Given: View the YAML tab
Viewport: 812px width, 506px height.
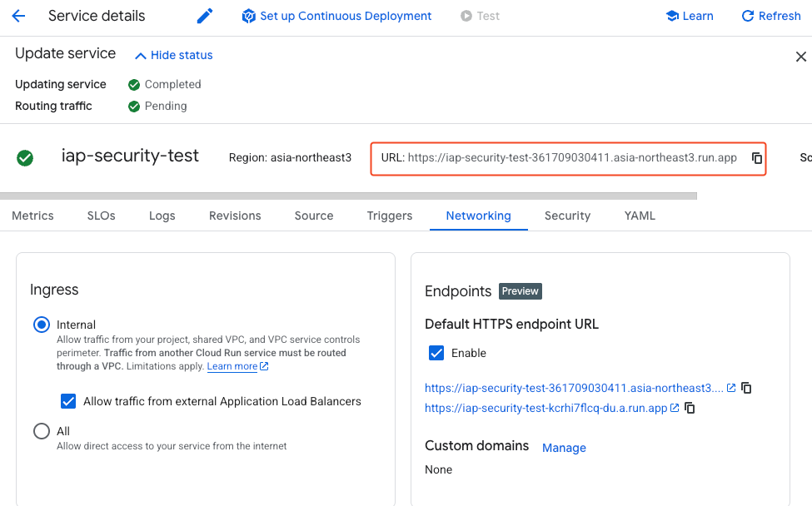Looking at the screenshot, I should pyautogui.click(x=640, y=216).
